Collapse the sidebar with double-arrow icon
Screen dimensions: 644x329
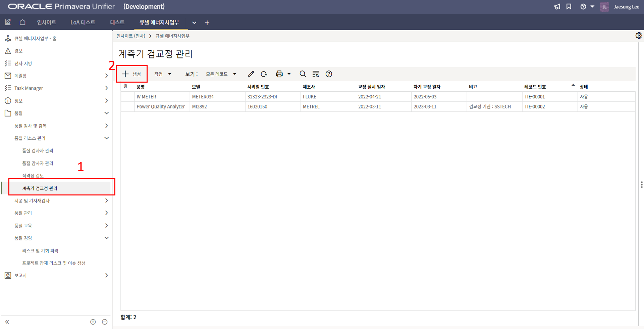(x=7, y=322)
